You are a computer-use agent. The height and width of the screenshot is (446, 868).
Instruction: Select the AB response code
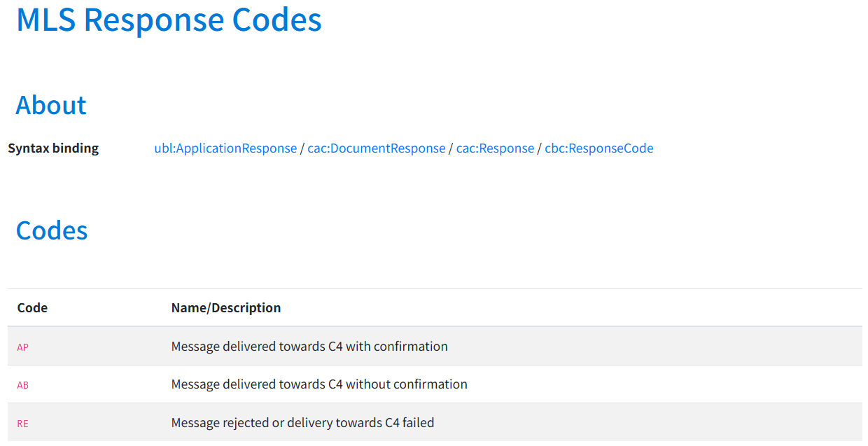(23, 385)
